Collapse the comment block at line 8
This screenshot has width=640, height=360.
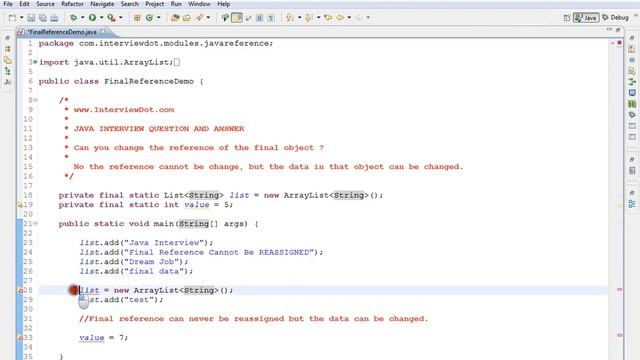pos(36,100)
